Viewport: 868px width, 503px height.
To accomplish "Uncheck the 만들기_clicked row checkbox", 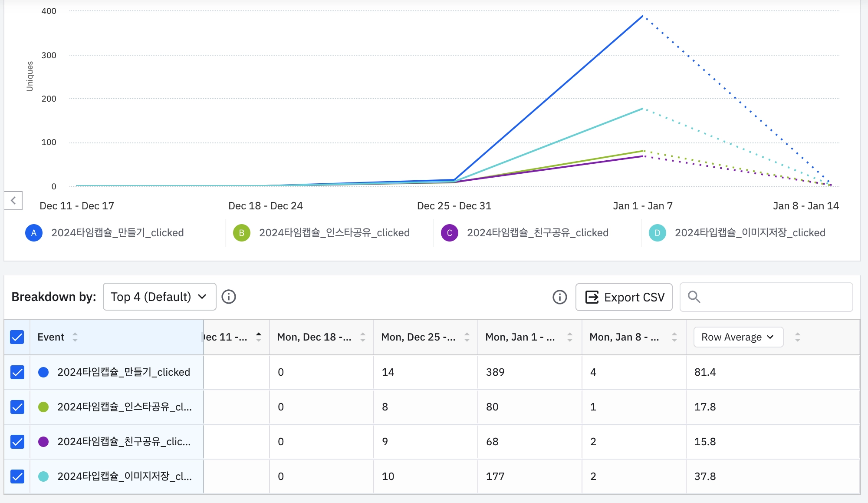I will [x=17, y=372].
